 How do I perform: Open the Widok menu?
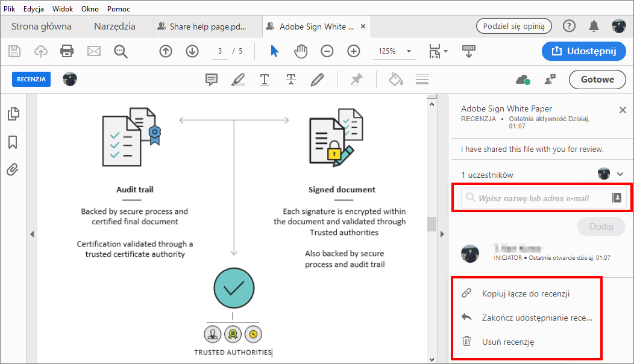63,8
